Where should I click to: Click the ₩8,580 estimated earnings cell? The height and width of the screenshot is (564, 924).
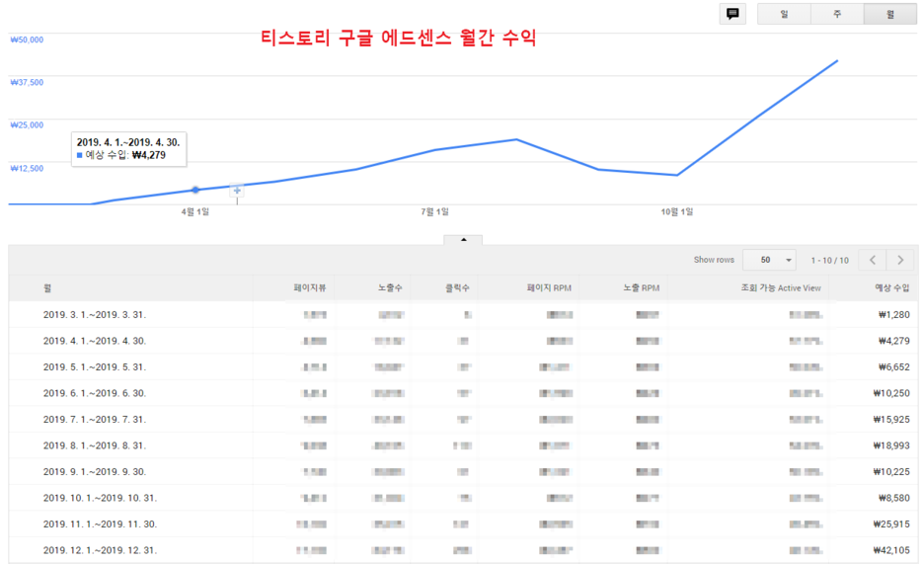894,498
